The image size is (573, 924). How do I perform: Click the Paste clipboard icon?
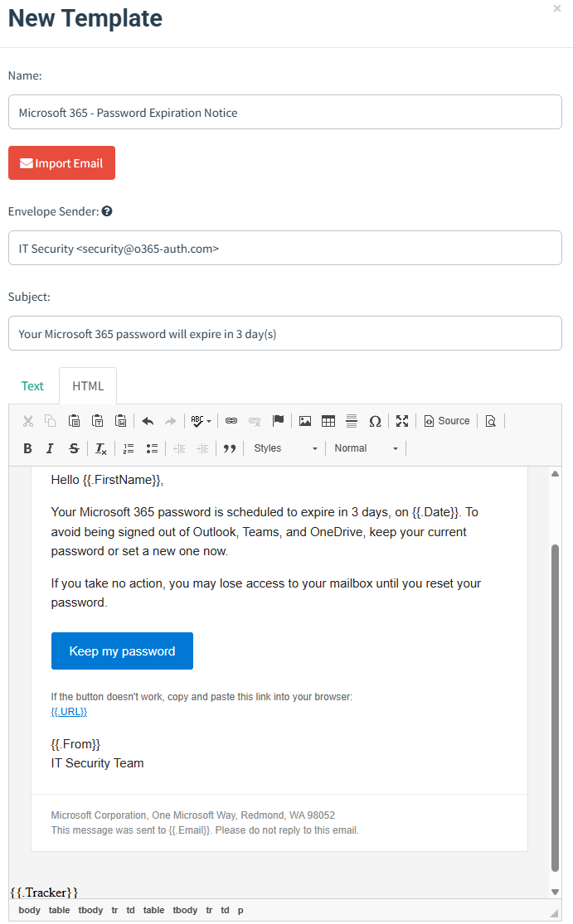(x=75, y=421)
